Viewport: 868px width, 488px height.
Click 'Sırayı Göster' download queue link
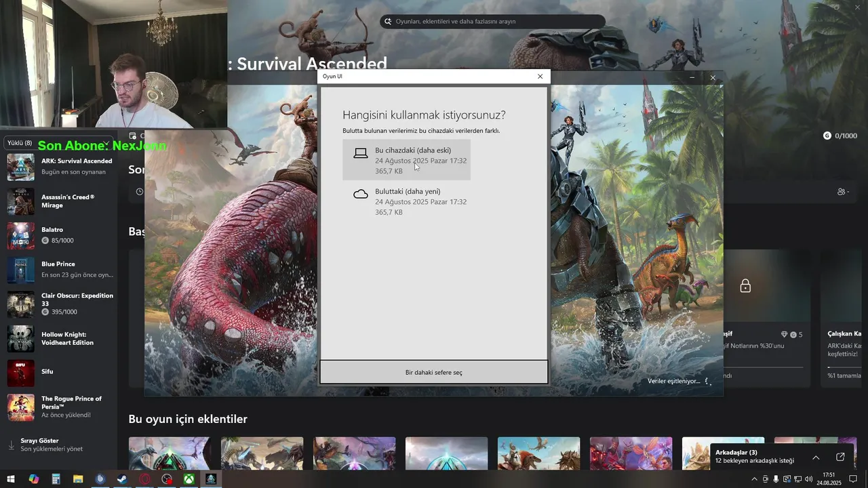tap(39, 441)
